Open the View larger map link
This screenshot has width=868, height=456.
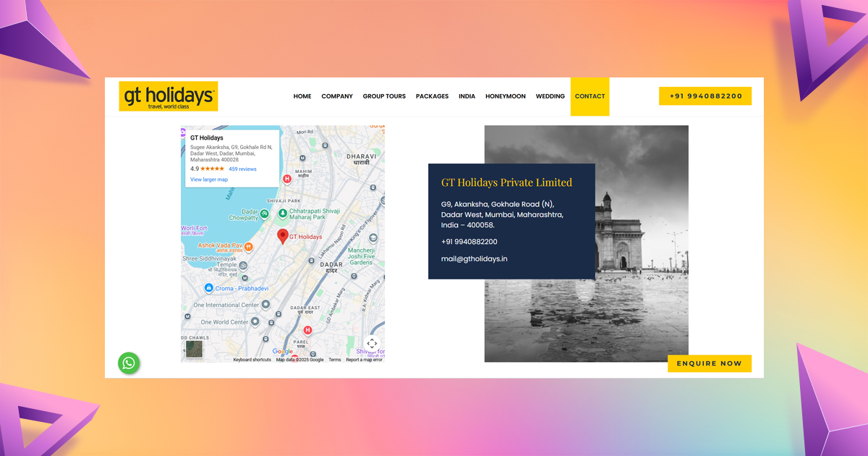pyautogui.click(x=208, y=180)
